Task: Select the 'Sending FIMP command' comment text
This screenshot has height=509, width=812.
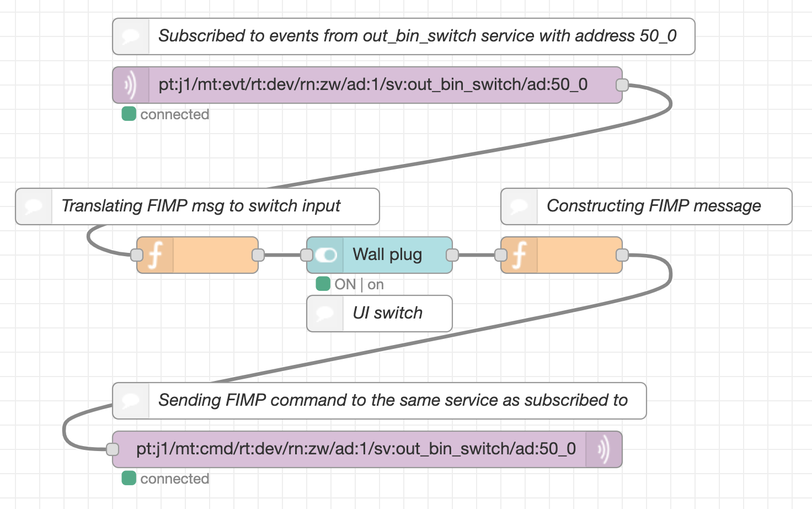Action: click(393, 400)
